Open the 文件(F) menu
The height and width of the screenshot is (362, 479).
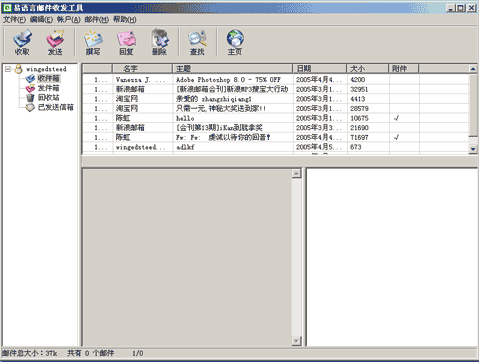(14, 19)
